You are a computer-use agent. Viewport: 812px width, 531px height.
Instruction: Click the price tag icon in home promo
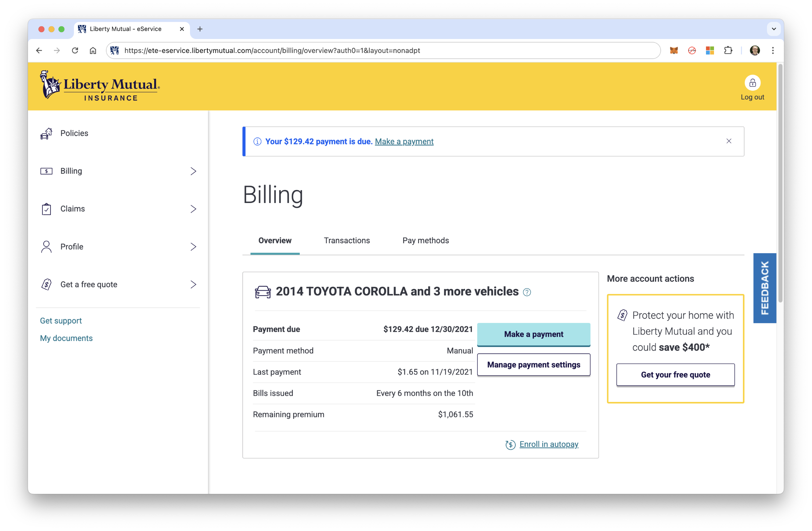(622, 315)
